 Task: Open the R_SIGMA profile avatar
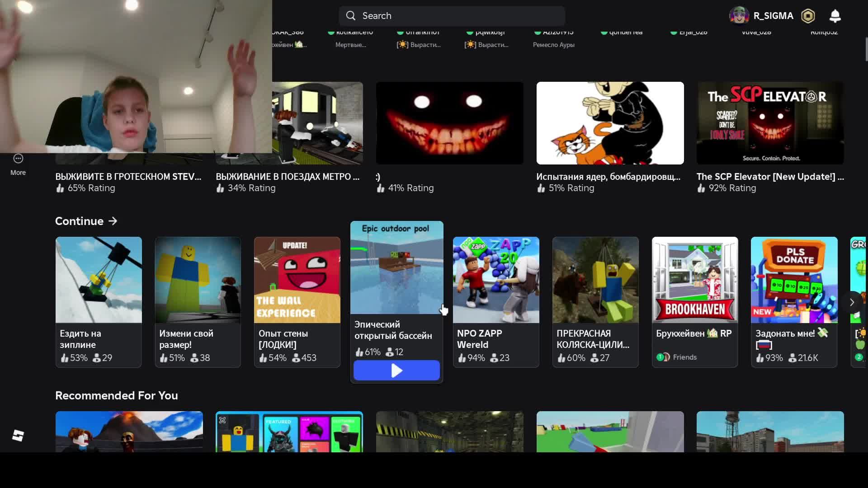(x=739, y=16)
